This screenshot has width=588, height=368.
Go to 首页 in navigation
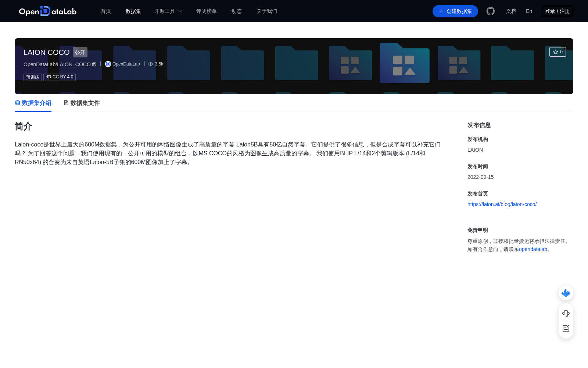[x=106, y=11]
